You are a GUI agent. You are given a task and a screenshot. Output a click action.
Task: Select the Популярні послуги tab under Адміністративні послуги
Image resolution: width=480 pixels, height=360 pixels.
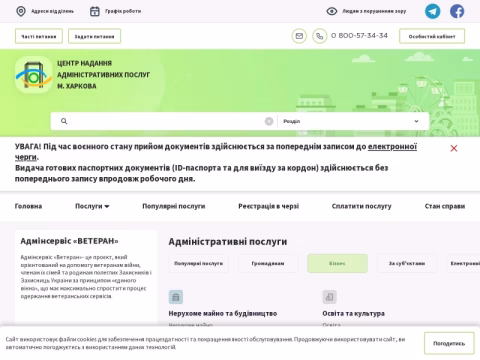pyautogui.click(x=199, y=263)
